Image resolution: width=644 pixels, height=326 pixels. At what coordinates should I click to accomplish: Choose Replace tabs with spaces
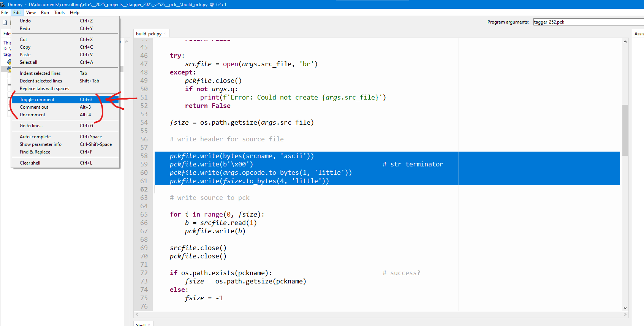pos(44,89)
